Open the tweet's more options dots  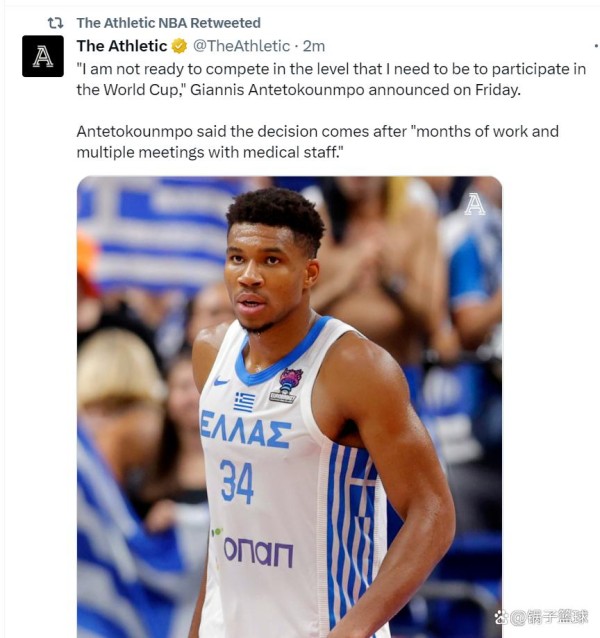coord(596,46)
